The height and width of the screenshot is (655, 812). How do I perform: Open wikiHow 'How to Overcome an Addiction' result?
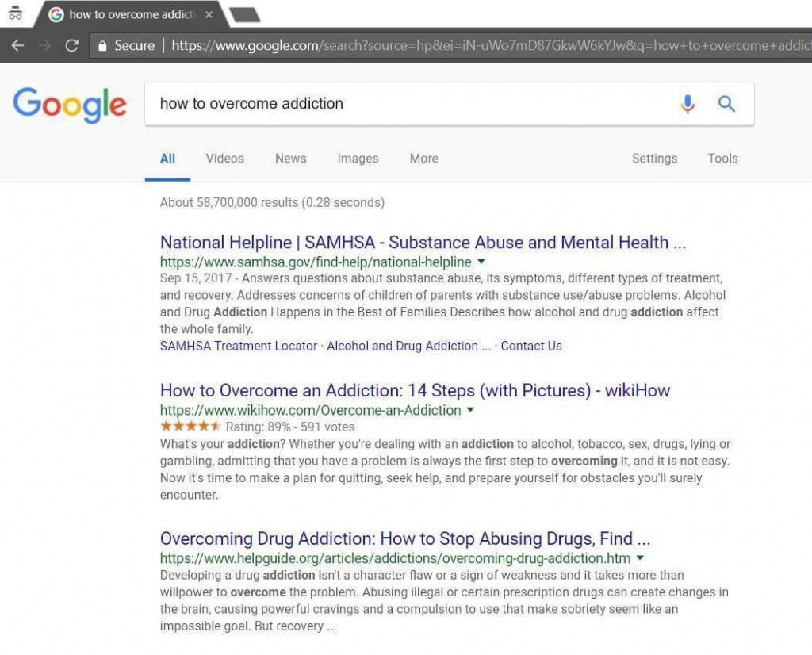pyautogui.click(x=415, y=390)
